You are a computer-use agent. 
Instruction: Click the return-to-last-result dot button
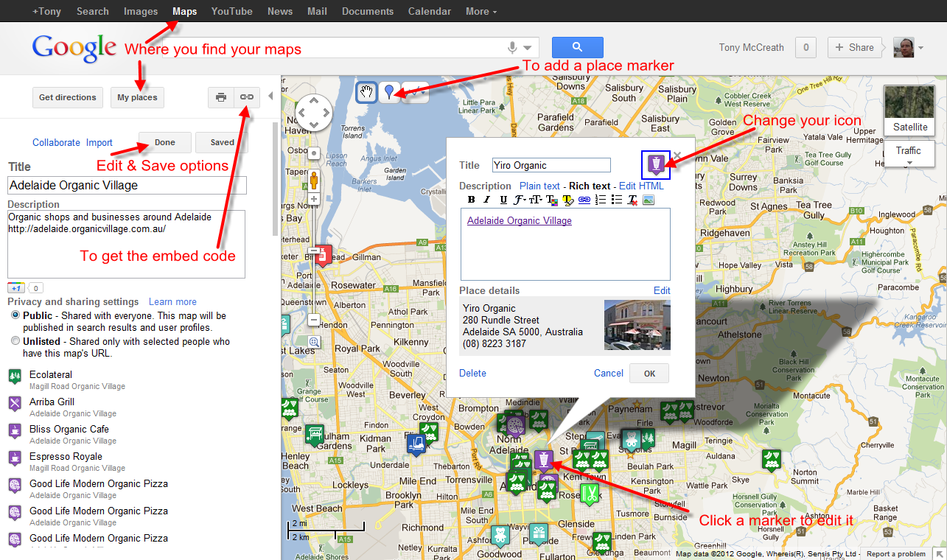pos(314,153)
